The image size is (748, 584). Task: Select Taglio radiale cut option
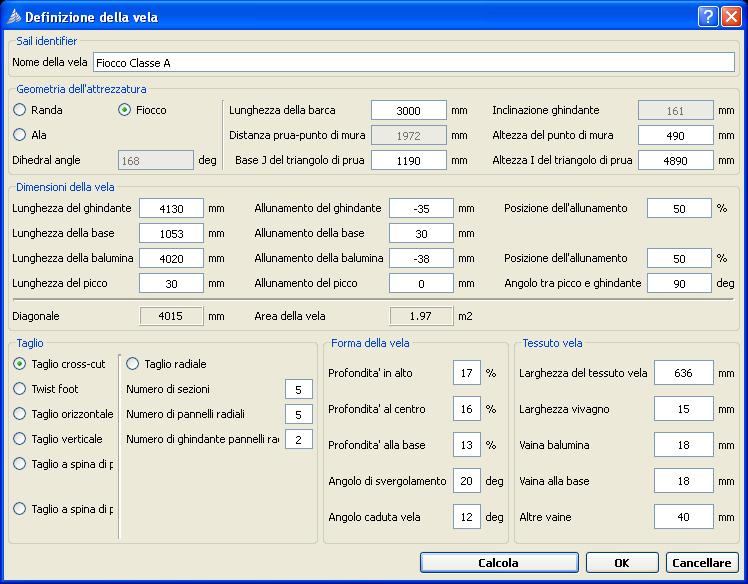click(x=133, y=364)
